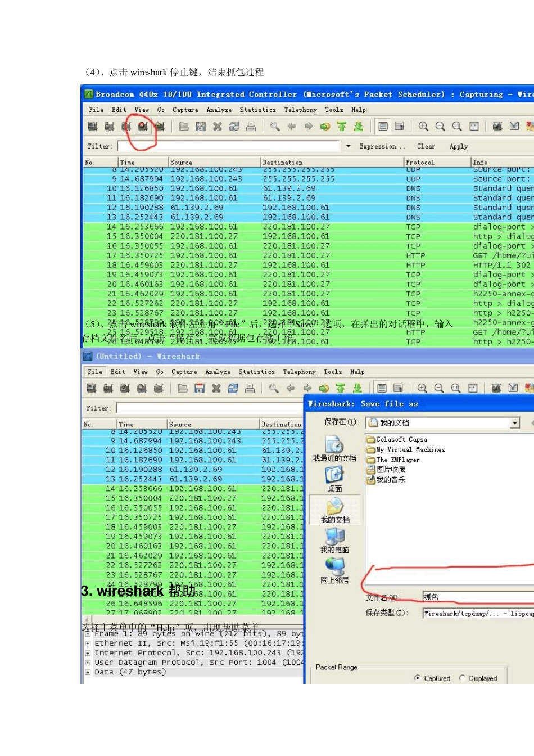Click Apply filter button in capturing window

pos(459,146)
